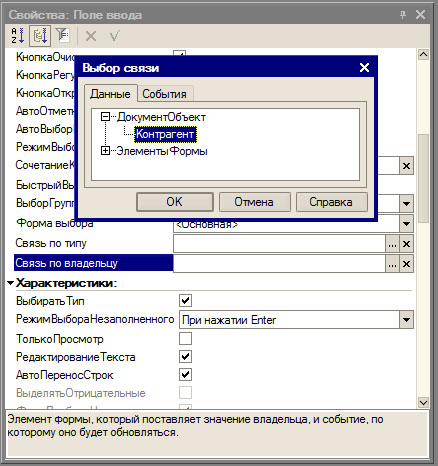Clear the Связь по владельцу value
Image resolution: width=438 pixels, height=466 pixels.
406,264
